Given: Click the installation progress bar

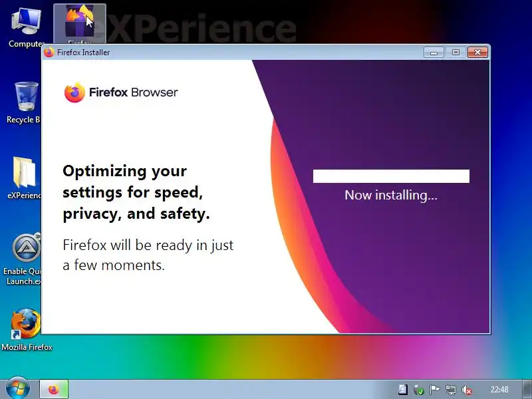Looking at the screenshot, I should 391,176.
